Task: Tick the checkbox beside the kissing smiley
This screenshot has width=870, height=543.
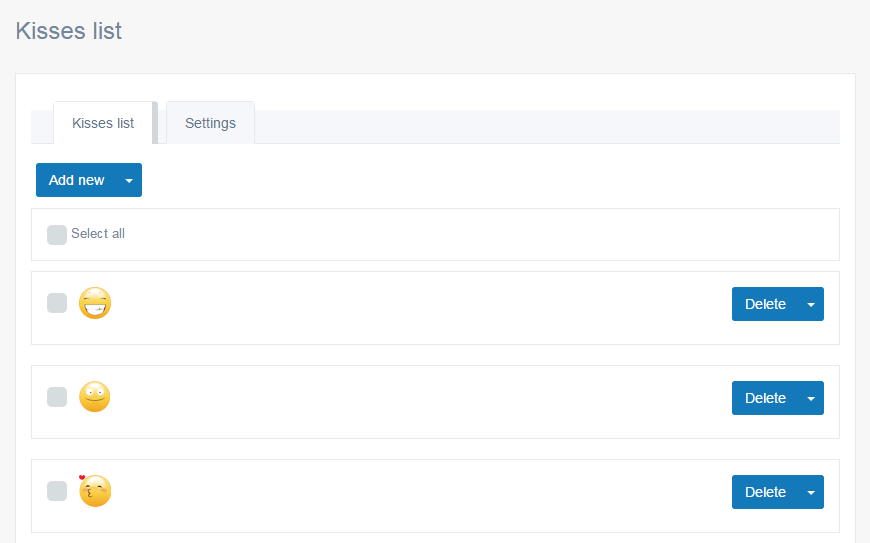Action: (57, 491)
